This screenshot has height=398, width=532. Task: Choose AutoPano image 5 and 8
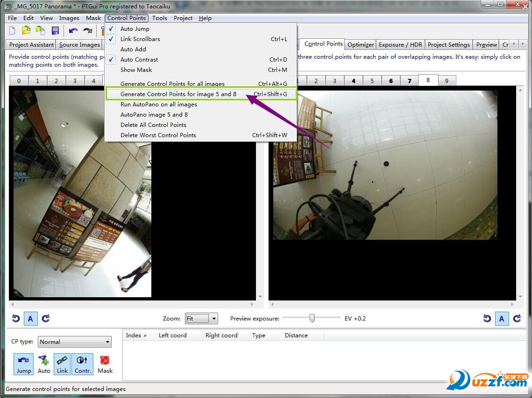click(201, 115)
